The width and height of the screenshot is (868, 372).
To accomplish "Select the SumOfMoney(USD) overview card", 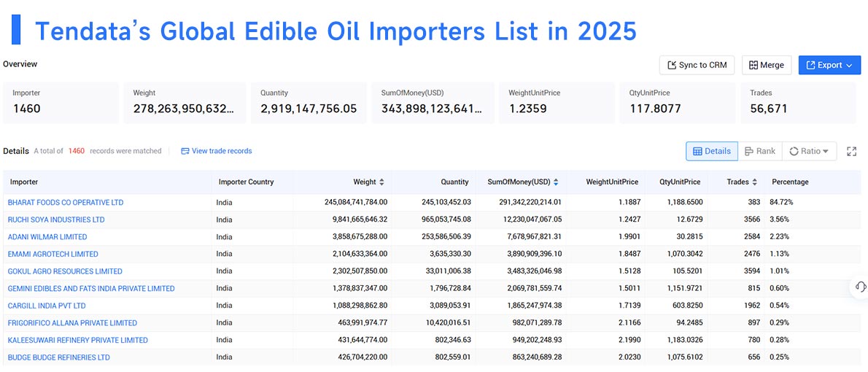I will click(433, 102).
